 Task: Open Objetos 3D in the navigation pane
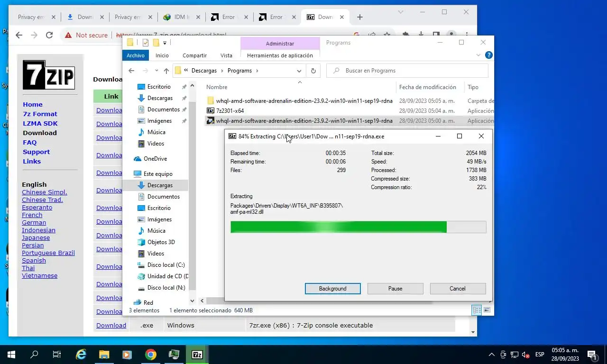pyautogui.click(x=161, y=242)
